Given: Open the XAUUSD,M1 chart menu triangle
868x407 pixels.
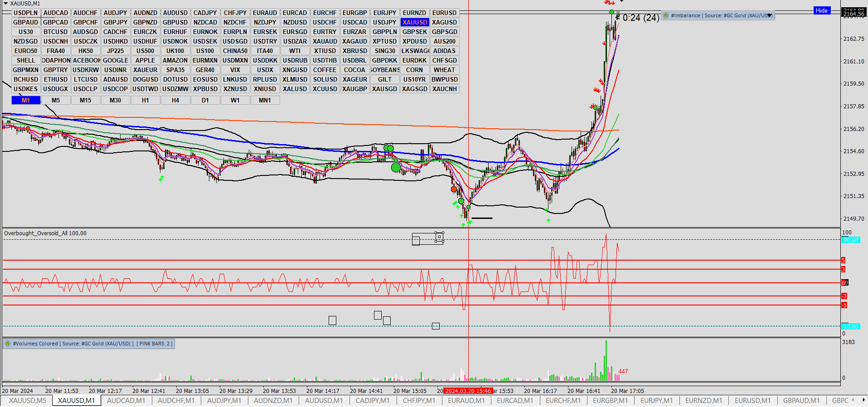Looking at the screenshot, I should point(5,4).
